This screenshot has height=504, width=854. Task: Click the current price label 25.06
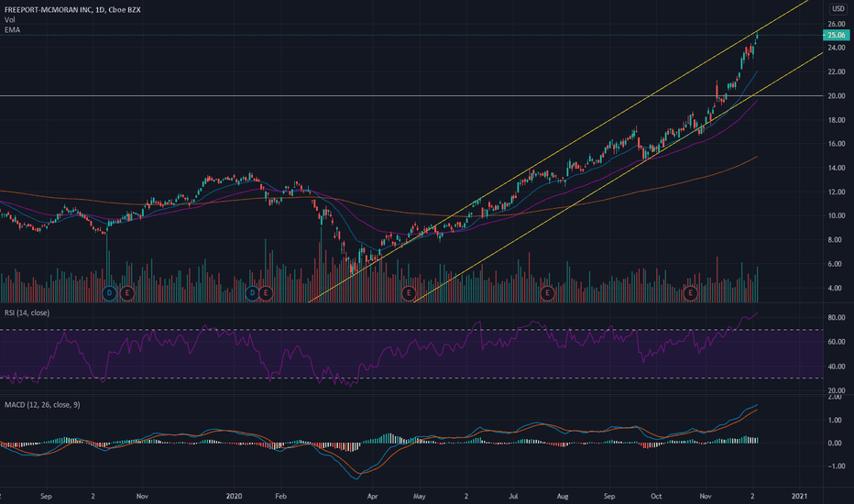pos(836,35)
